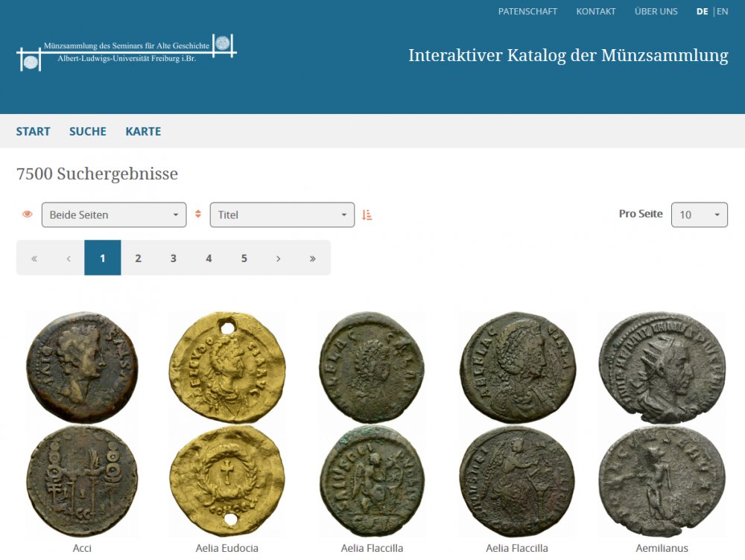Open the KONTAKT link
This screenshot has height=560, width=745.
(x=596, y=11)
